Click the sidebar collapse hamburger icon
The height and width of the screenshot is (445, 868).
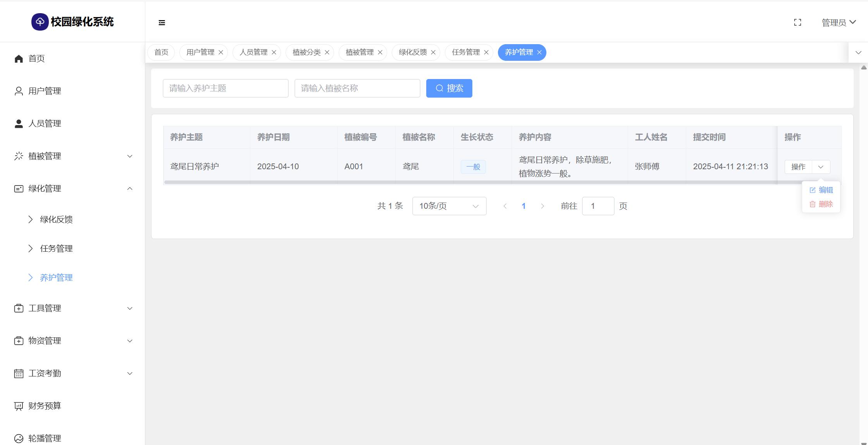pyautogui.click(x=162, y=23)
